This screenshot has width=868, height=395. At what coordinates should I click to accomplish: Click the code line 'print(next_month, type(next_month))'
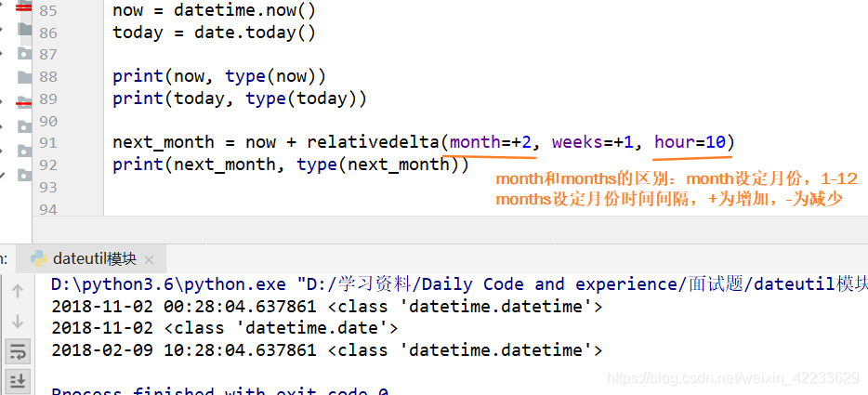tap(291, 165)
